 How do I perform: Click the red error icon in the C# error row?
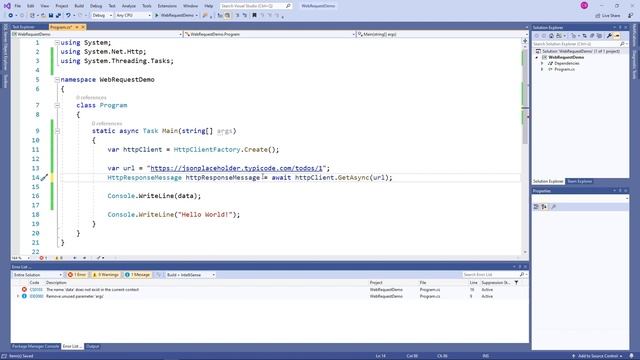pyautogui.click(x=24, y=289)
